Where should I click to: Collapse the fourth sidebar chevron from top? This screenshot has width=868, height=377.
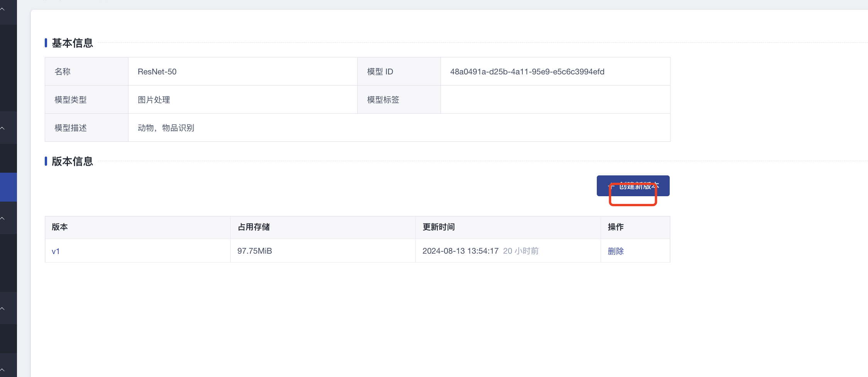pos(3,308)
